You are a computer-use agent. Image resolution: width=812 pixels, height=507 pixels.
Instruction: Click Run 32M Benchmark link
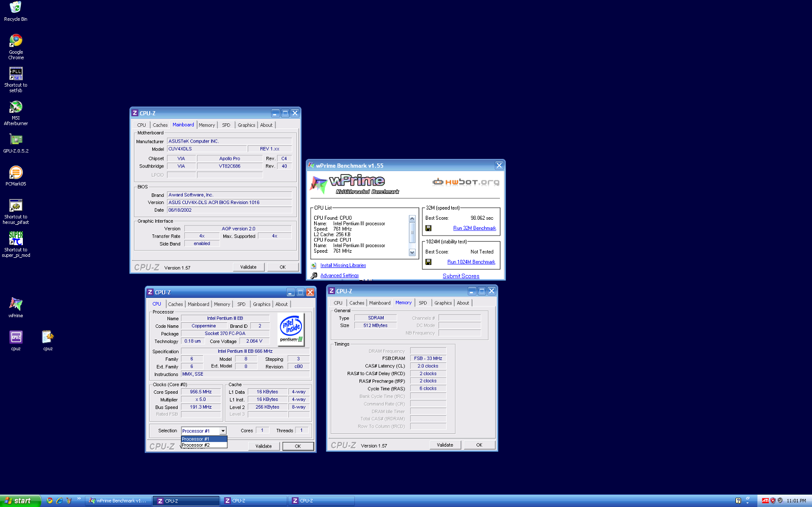[x=475, y=228]
